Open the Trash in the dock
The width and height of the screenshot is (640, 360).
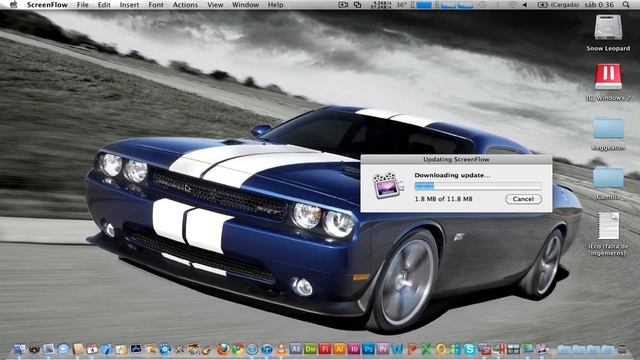point(622,349)
